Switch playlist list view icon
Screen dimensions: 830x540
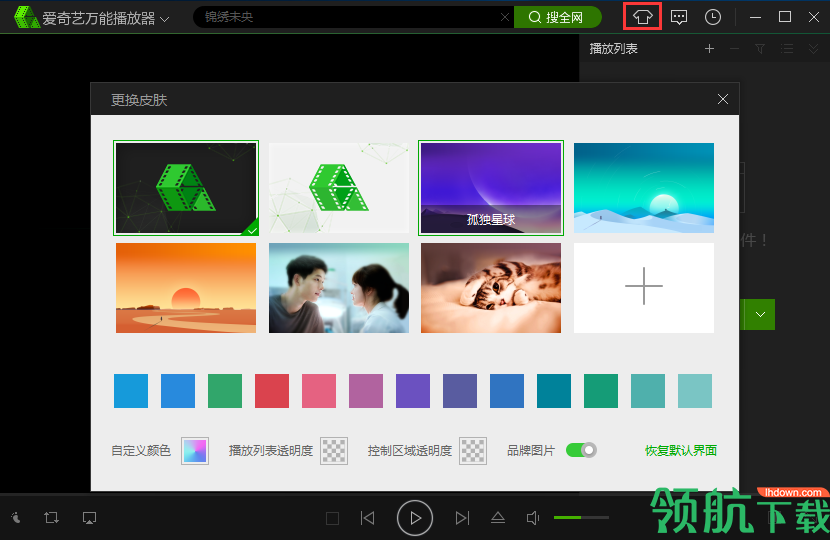(787, 49)
